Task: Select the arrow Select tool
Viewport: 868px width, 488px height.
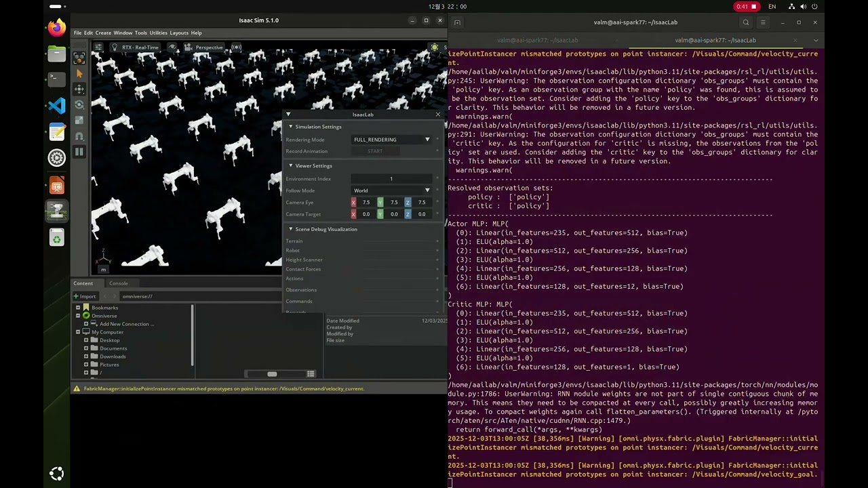Action: (79, 73)
